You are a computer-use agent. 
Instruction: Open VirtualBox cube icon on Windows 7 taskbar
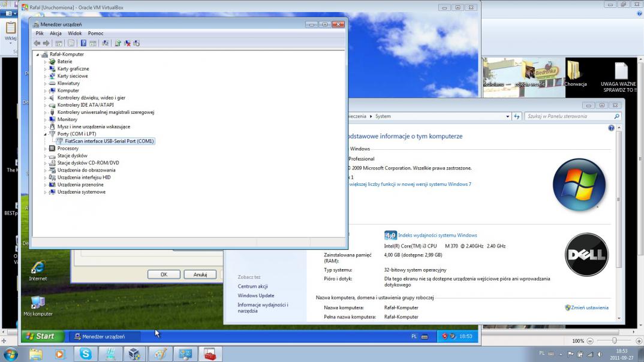tap(134, 354)
